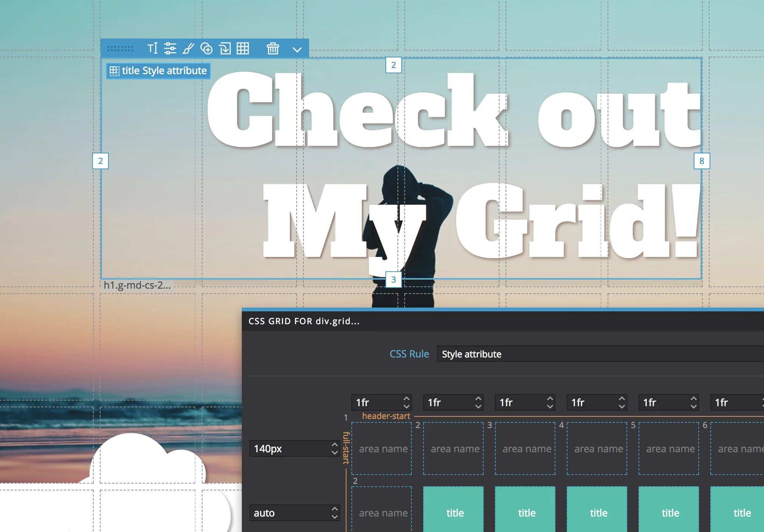Open the properties sliders icon in toolbar
The width and height of the screenshot is (764, 532).
(x=170, y=48)
